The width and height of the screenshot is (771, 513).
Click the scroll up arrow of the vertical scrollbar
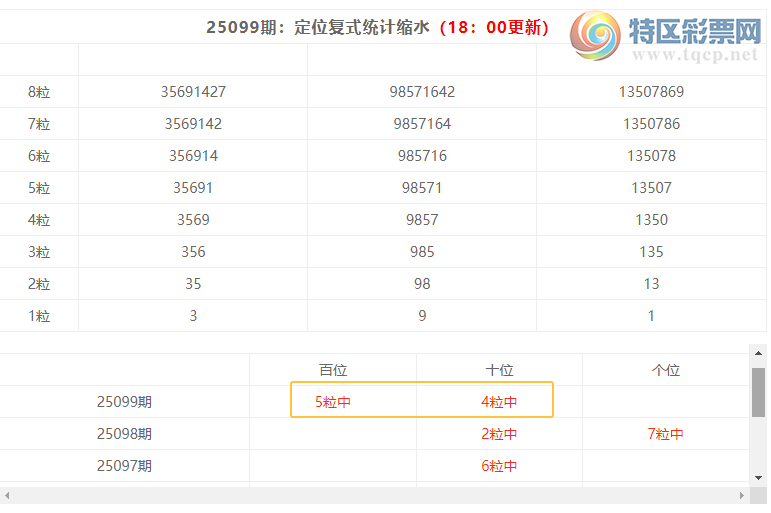(x=758, y=353)
